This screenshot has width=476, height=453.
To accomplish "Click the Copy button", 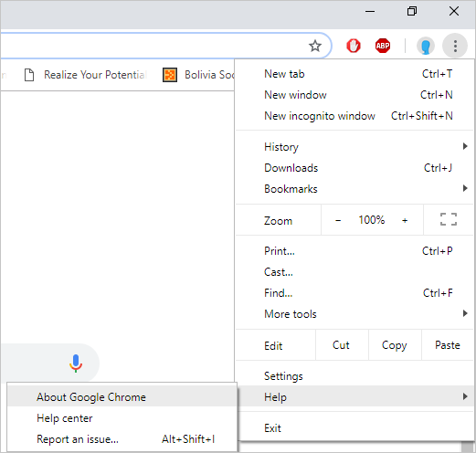I will (x=395, y=345).
